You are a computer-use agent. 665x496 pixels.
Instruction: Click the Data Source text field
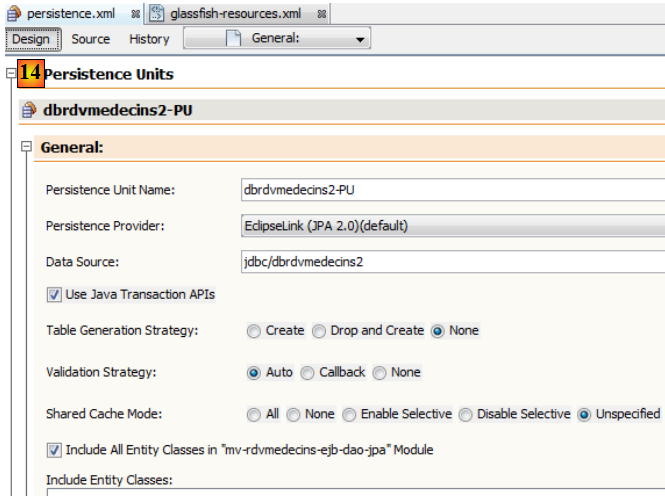coord(452,262)
